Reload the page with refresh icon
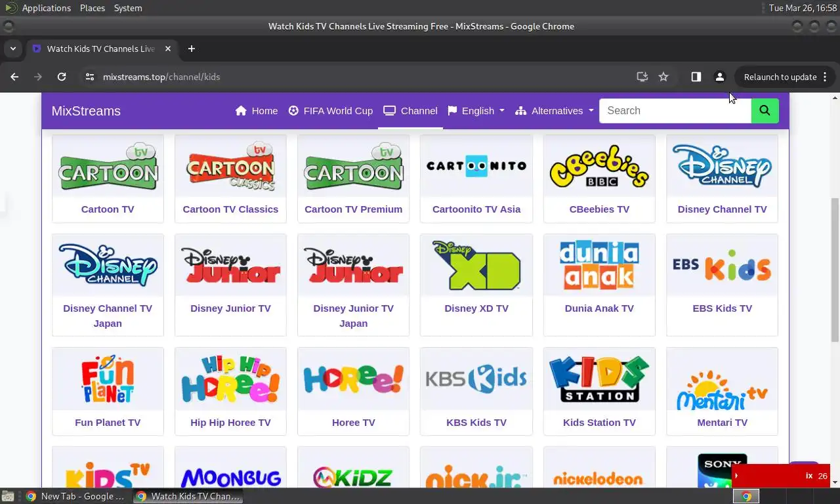This screenshot has width=840, height=504. (x=62, y=77)
